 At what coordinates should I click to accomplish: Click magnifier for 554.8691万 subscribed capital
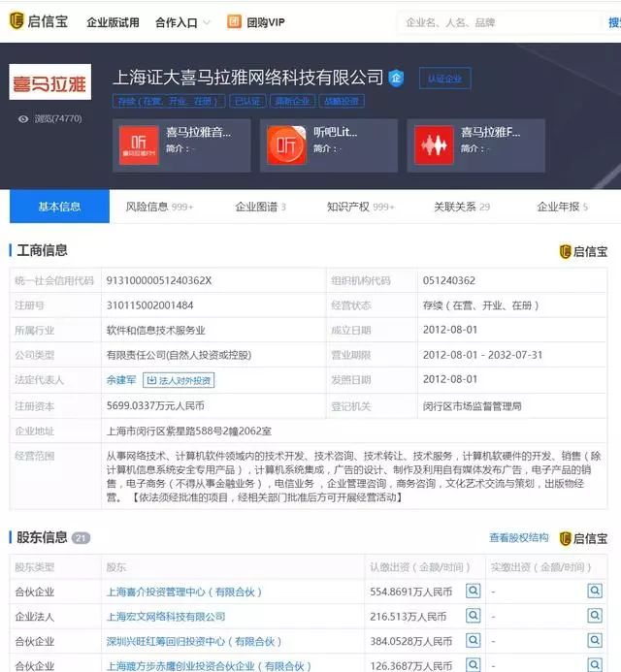click(474, 591)
